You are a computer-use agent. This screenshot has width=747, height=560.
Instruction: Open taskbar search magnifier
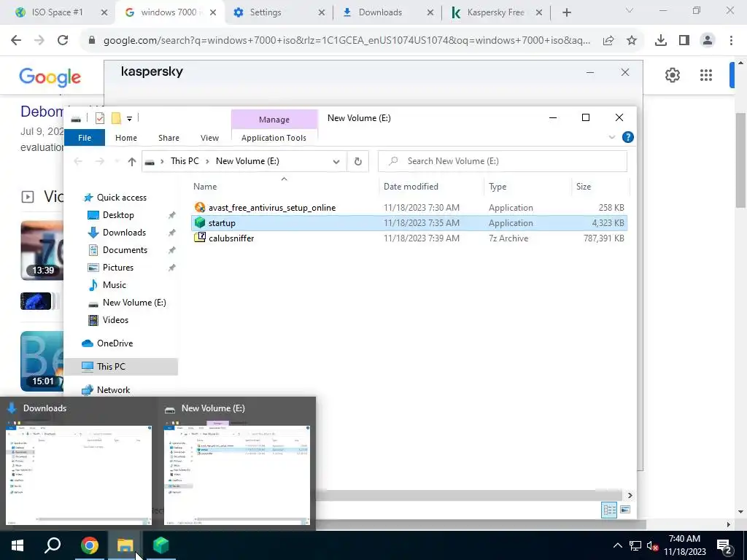click(53, 545)
